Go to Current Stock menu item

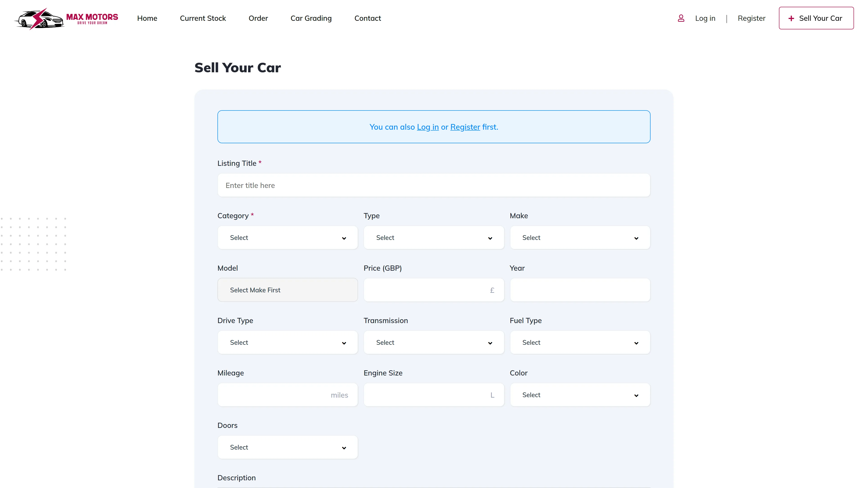click(203, 18)
